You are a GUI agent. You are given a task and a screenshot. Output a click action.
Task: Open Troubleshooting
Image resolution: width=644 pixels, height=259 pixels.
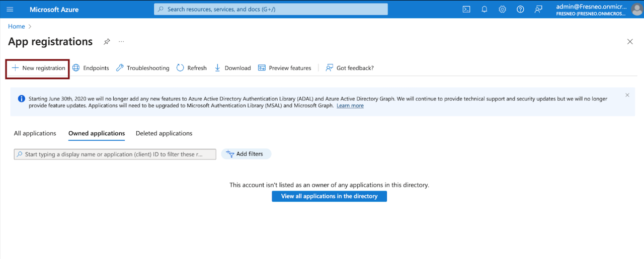142,68
